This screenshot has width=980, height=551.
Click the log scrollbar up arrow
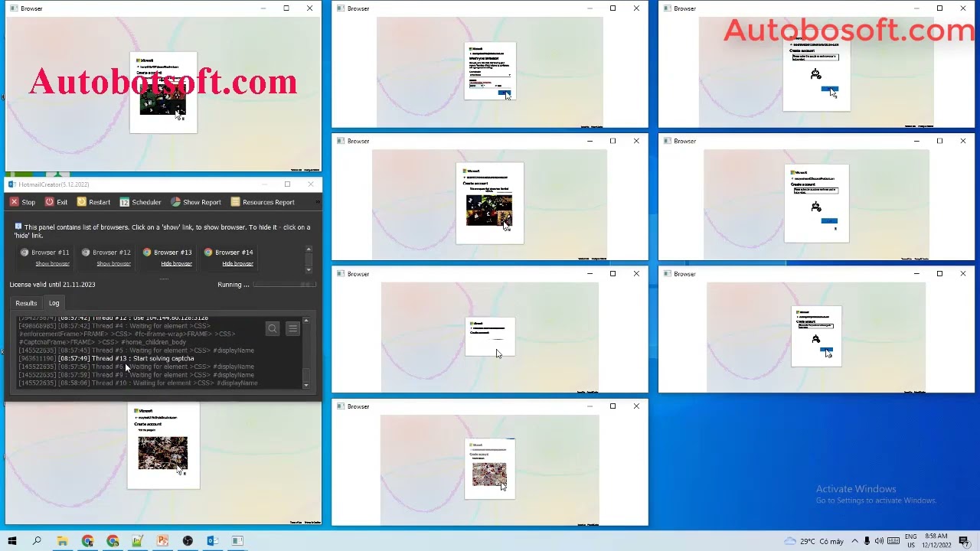tap(306, 320)
